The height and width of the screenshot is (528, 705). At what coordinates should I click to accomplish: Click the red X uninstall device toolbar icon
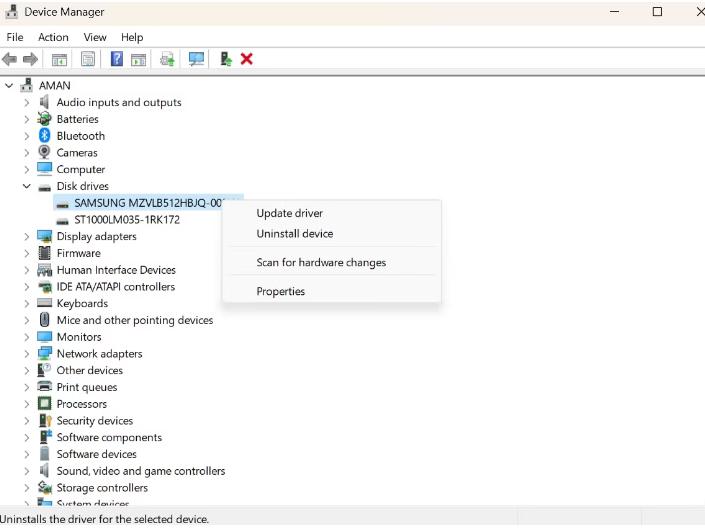click(x=246, y=59)
